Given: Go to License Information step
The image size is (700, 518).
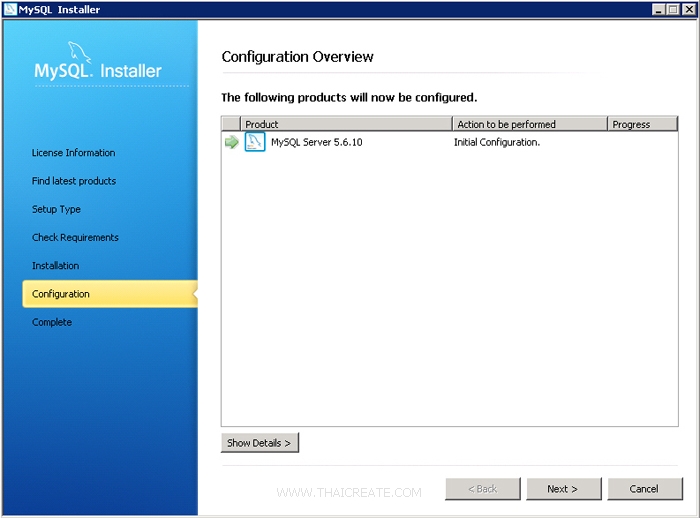Looking at the screenshot, I should point(74,153).
